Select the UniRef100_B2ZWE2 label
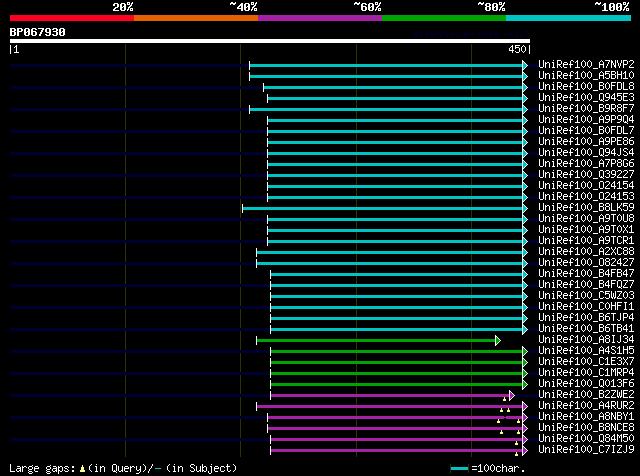Image resolution: width=640 pixels, height=476 pixels. point(586,395)
